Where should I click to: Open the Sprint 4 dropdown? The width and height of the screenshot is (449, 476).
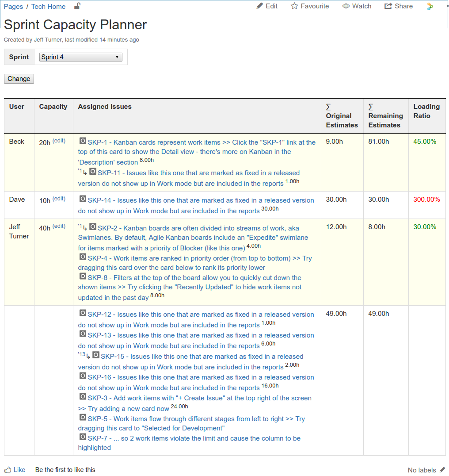(81, 57)
